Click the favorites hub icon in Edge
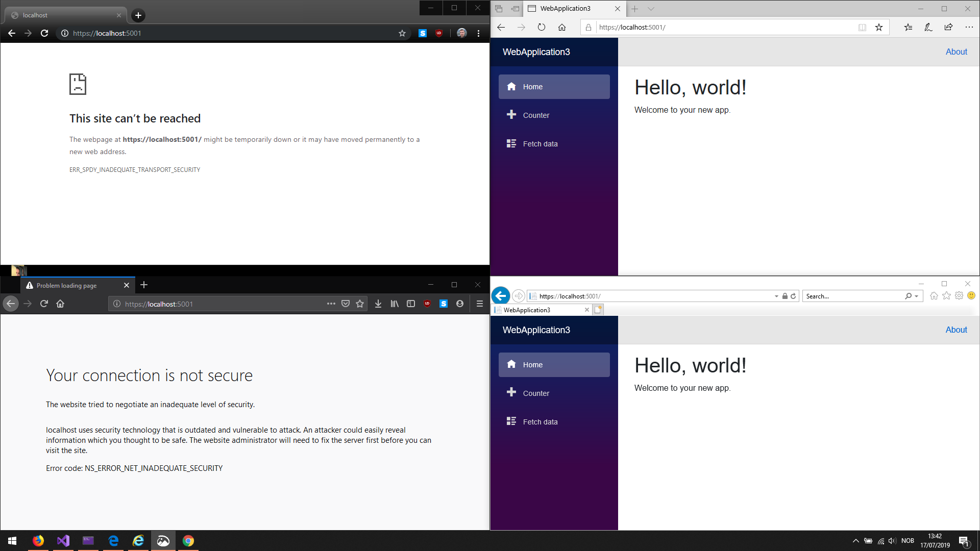The width and height of the screenshot is (980, 551). click(908, 27)
